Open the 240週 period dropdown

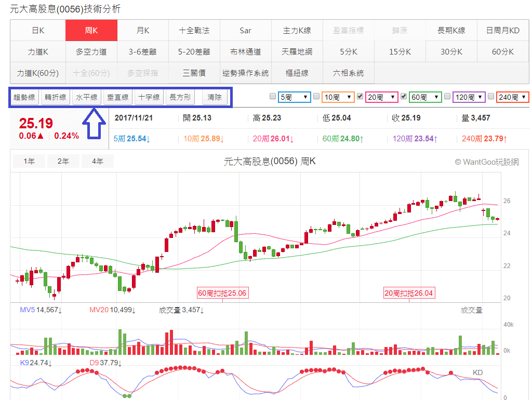click(512, 97)
